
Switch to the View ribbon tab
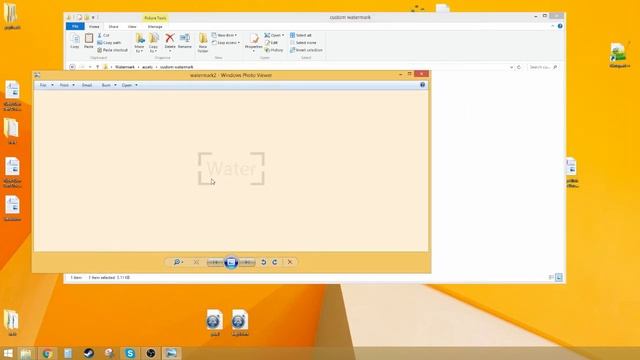(x=132, y=27)
